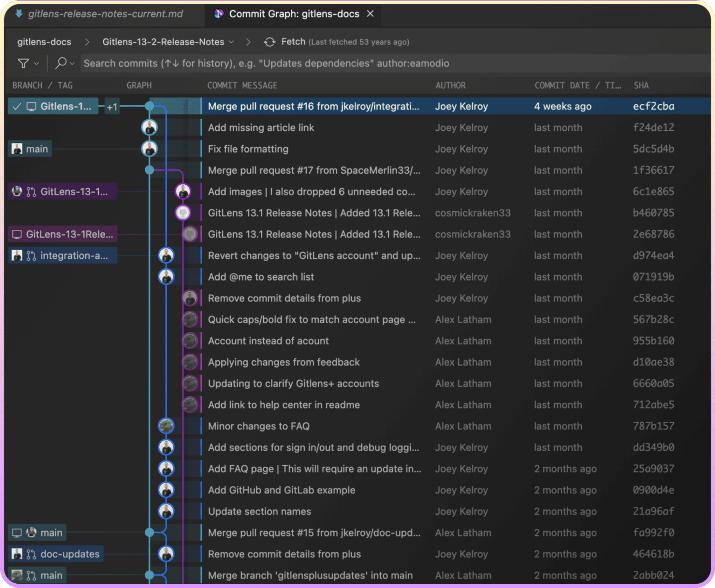Open the filter dropdown chevron

[x=36, y=64]
